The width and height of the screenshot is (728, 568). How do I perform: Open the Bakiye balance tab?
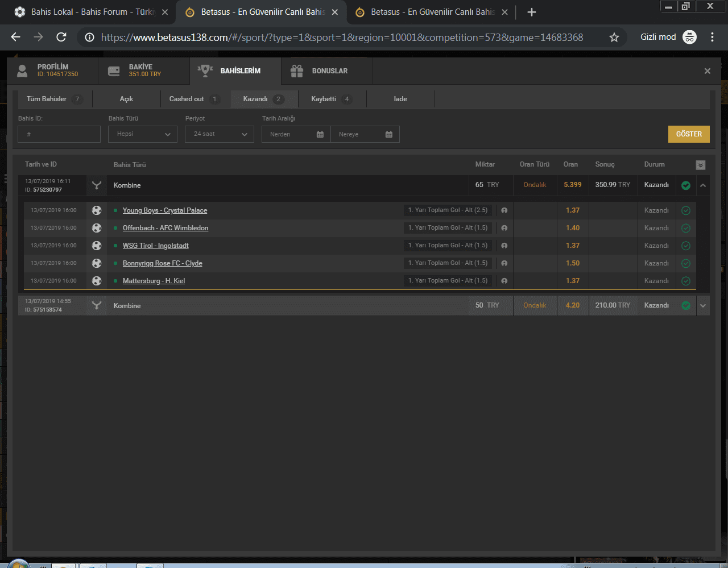click(x=144, y=71)
